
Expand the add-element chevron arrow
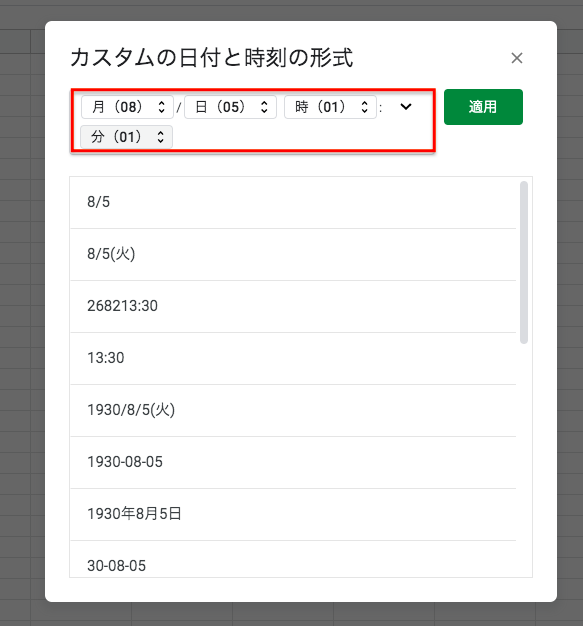pyautogui.click(x=406, y=107)
